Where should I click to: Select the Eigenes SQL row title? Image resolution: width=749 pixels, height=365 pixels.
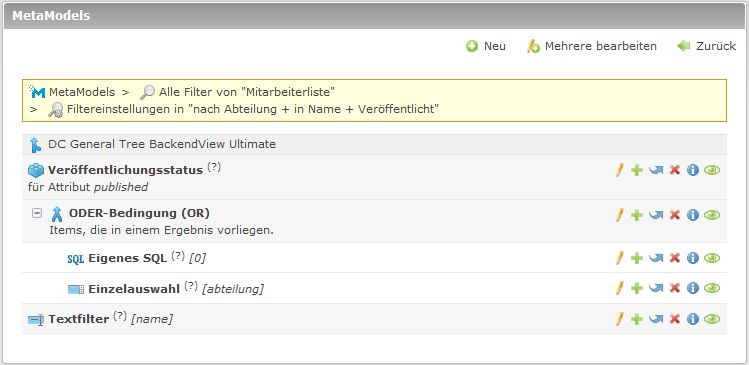pyautogui.click(x=128, y=258)
